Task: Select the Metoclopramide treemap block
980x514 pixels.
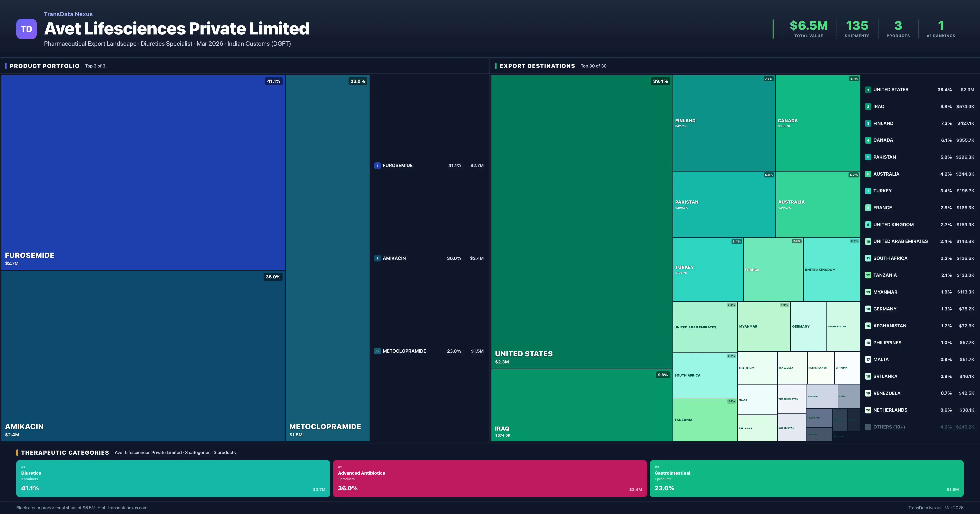Action: point(327,258)
